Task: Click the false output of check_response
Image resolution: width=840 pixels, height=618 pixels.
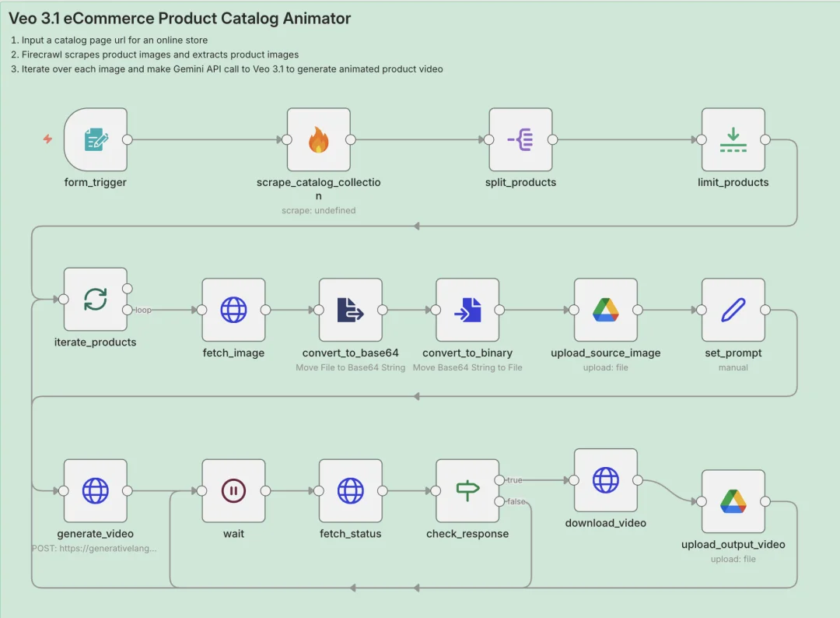Action: pos(499,501)
